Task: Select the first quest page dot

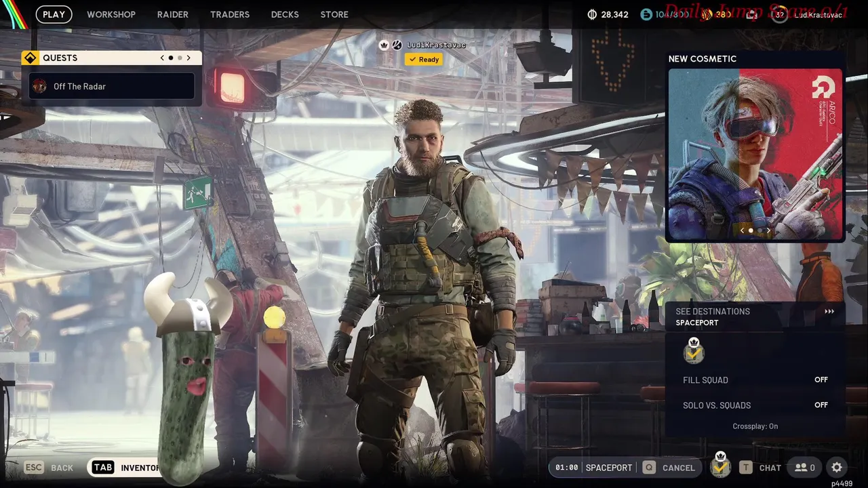Action: [x=171, y=58]
